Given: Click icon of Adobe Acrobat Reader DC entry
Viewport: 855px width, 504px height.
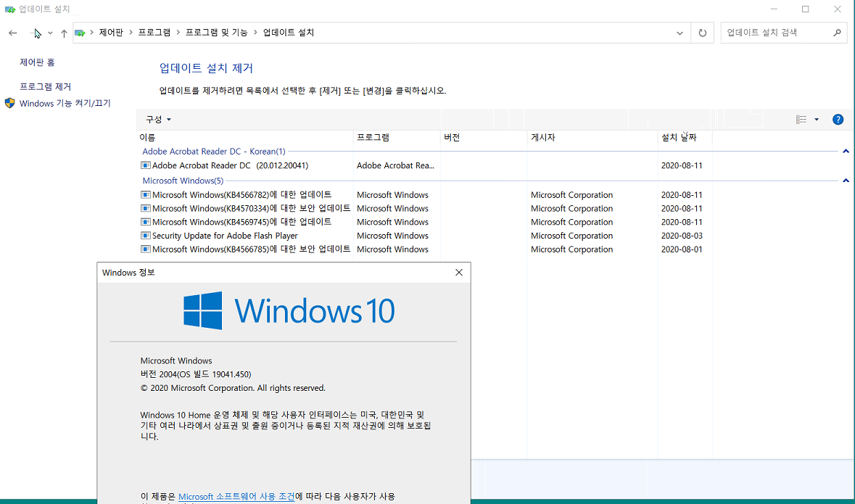Looking at the screenshot, I should tap(146, 165).
